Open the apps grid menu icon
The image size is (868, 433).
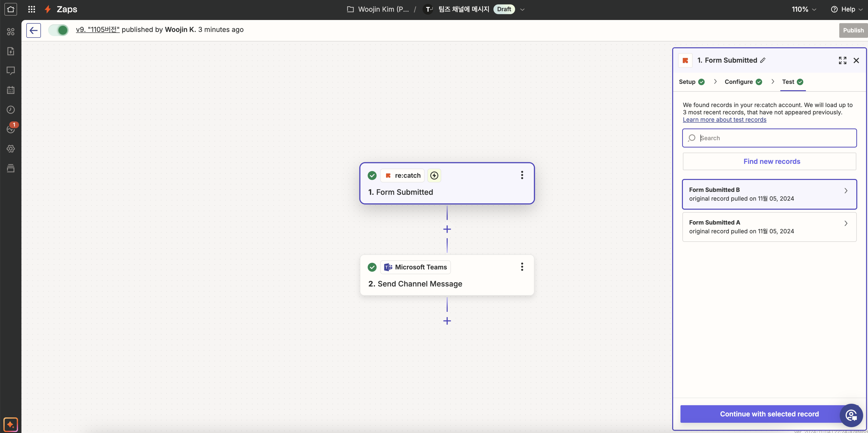[32, 9]
